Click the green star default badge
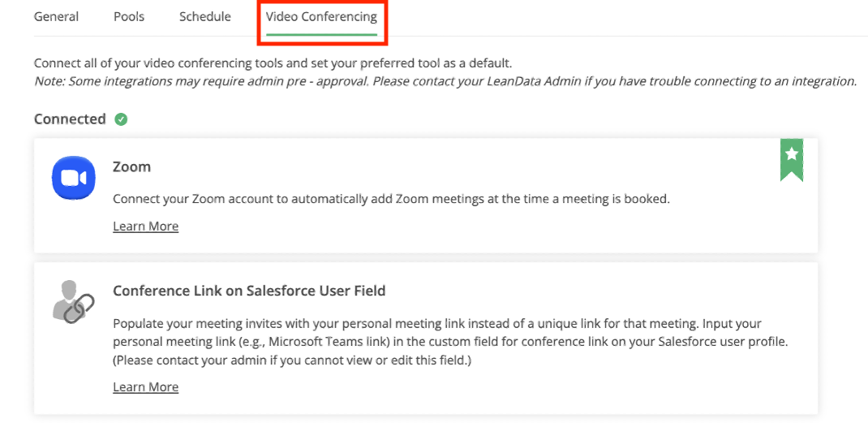 (791, 158)
